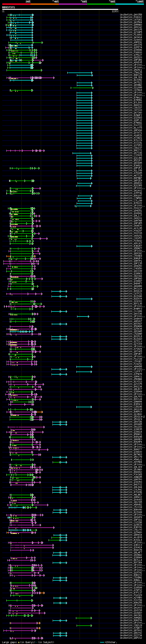
Task: Select the UniRef100_Q1RFJ2 label
Action: [131, 120]
